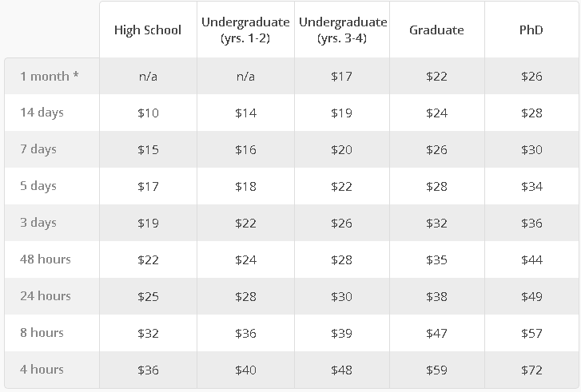Select the 24 hours row label
Viewport: 581px width, 392px height.
click(x=46, y=295)
